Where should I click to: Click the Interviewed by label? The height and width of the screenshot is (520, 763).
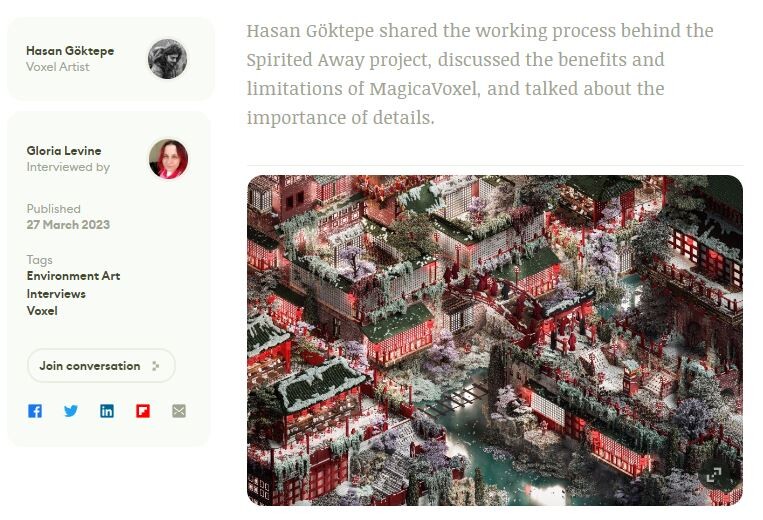pyautogui.click(x=68, y=167)
